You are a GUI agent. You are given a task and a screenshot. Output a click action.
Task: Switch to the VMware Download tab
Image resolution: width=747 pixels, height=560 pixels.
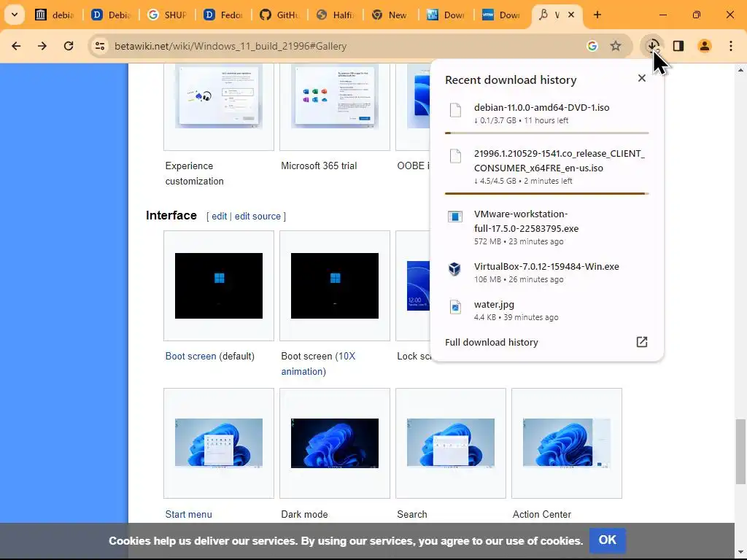[502, 15]
